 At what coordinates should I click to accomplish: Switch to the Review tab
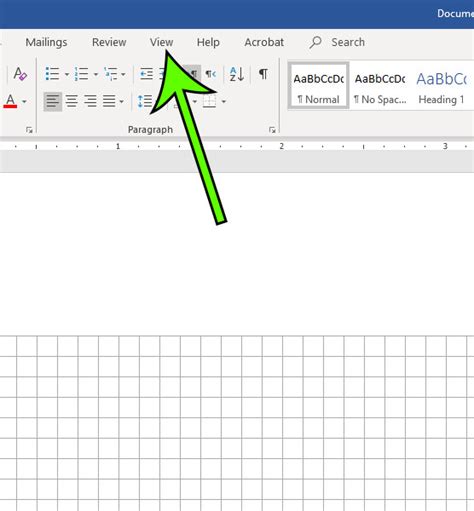click(x=109, y=42)
